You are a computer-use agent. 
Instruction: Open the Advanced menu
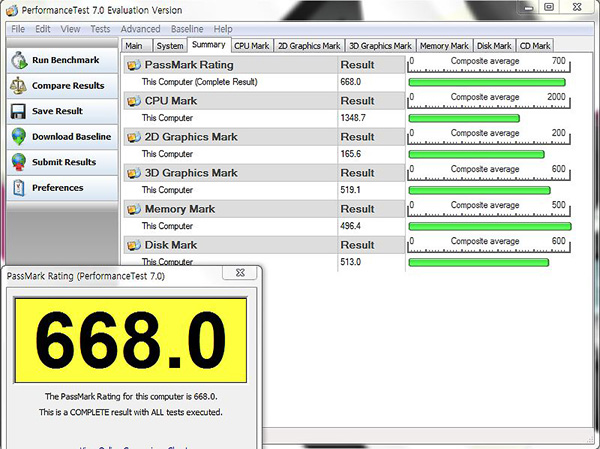click(140, 29)
